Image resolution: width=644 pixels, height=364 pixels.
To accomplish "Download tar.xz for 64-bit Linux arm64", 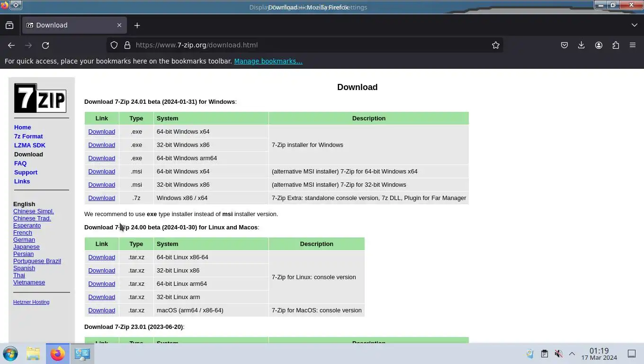I will tap(101, 283).
